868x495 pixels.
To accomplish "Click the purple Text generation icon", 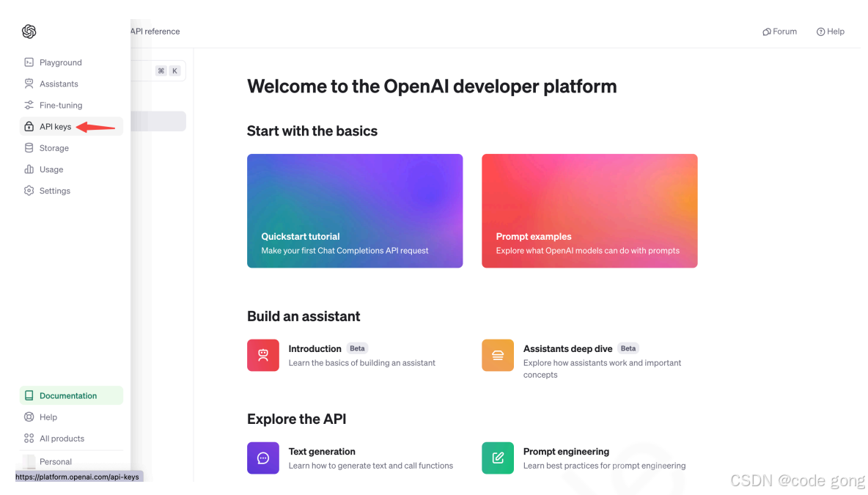I will pos(263,458).
